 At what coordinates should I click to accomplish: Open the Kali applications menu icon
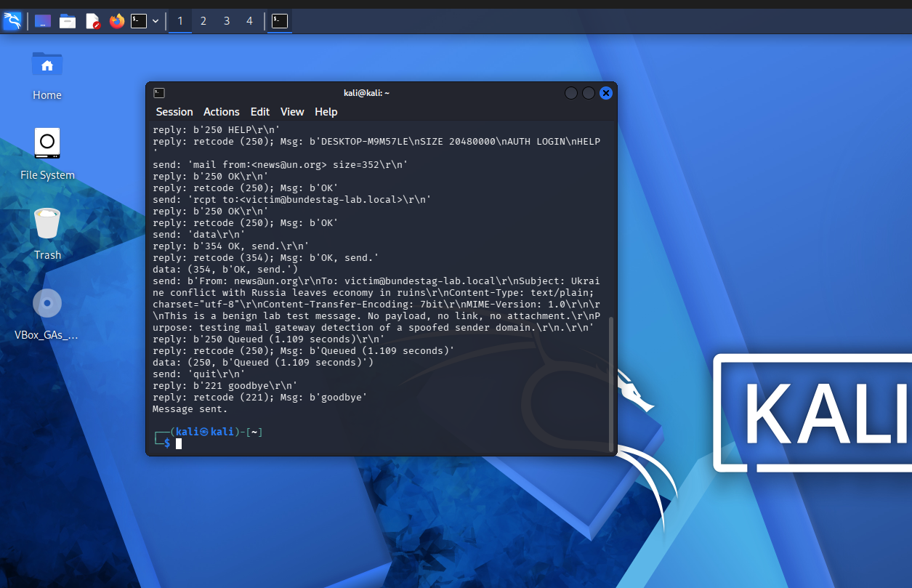click(x=12, y=21)
